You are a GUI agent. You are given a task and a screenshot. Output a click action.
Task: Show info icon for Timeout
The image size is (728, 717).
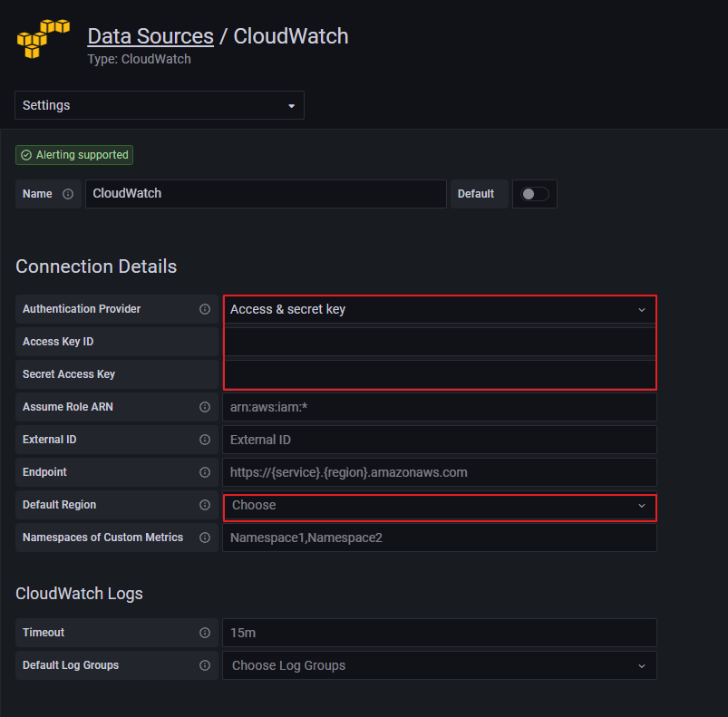(205, 633)
